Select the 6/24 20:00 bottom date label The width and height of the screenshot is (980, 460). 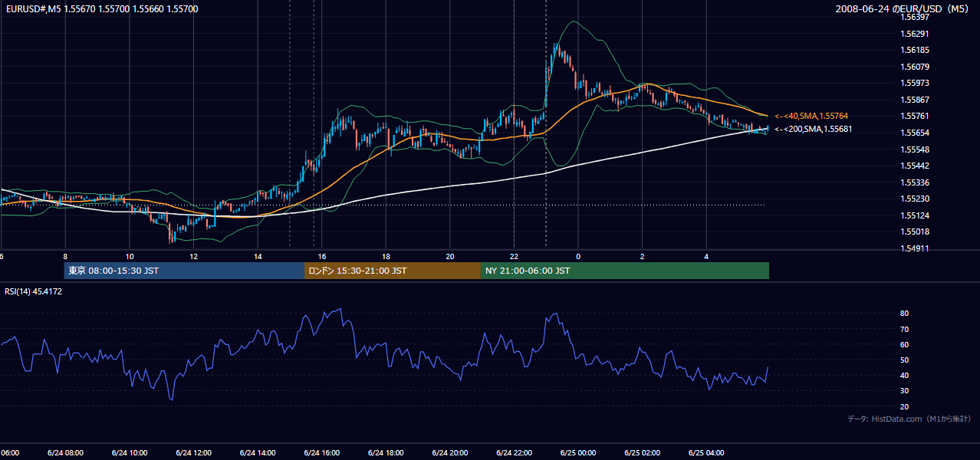(449, 453)
